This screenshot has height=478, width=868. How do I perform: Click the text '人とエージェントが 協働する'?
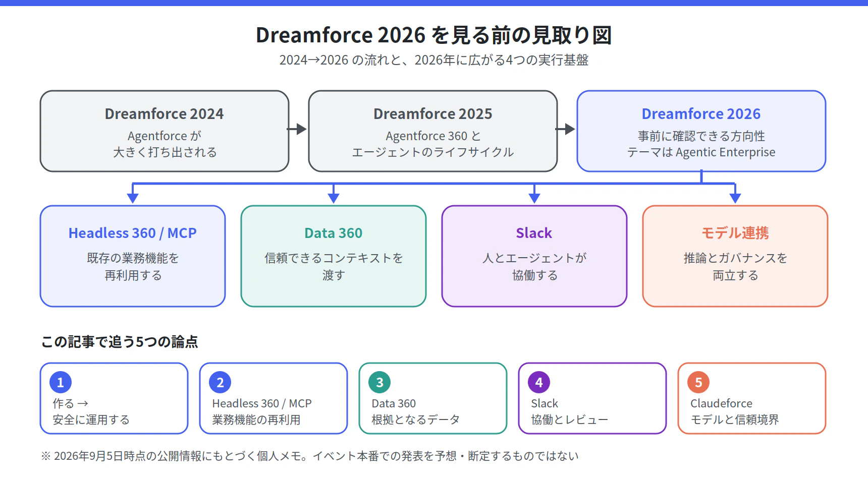534,267
